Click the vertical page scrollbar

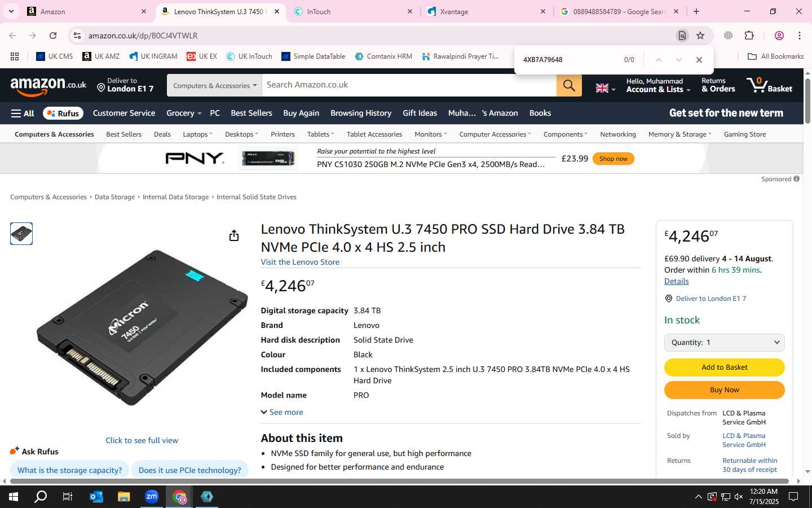tap(807, 102)
